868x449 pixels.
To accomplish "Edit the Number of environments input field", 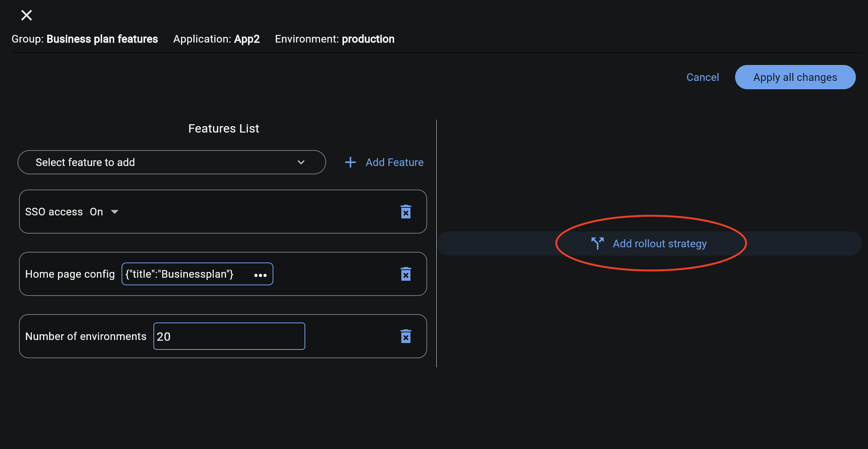I will 229,336.
